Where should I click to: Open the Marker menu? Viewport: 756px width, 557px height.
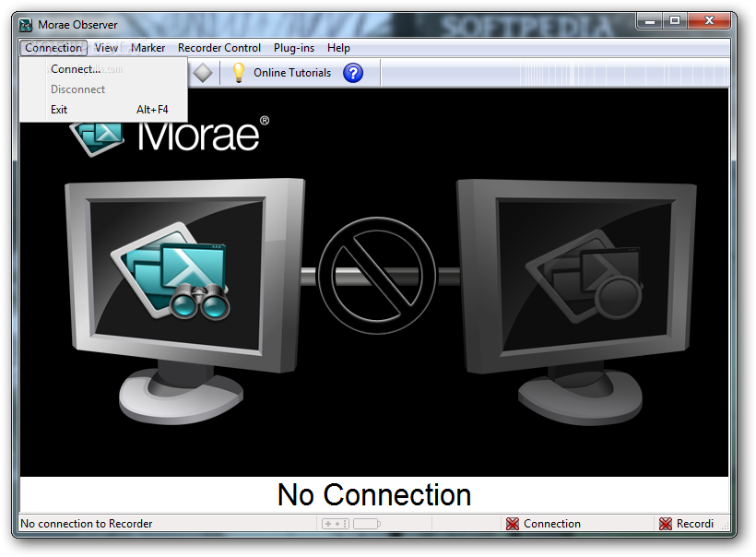click(148, 48)
